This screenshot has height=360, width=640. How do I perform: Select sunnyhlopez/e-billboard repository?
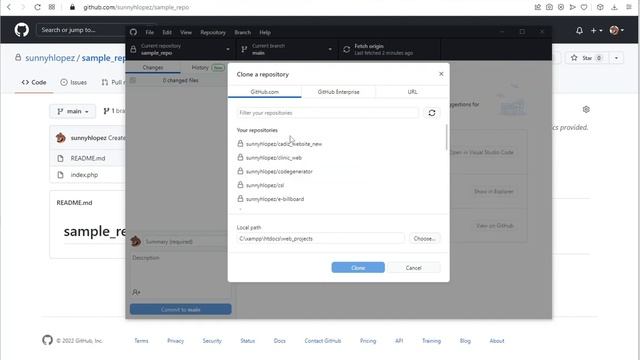coord(338,199)
